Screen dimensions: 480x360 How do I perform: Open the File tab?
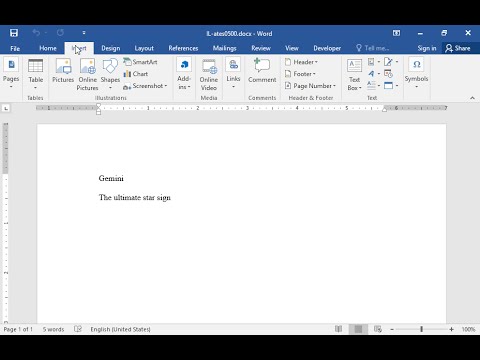[x=15, y=48]
